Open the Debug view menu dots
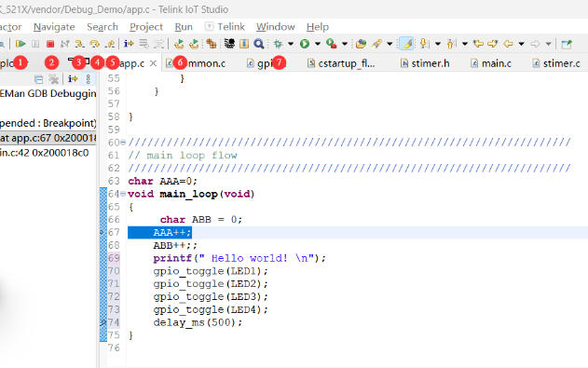The image size is (588, 368). [89, 79]
